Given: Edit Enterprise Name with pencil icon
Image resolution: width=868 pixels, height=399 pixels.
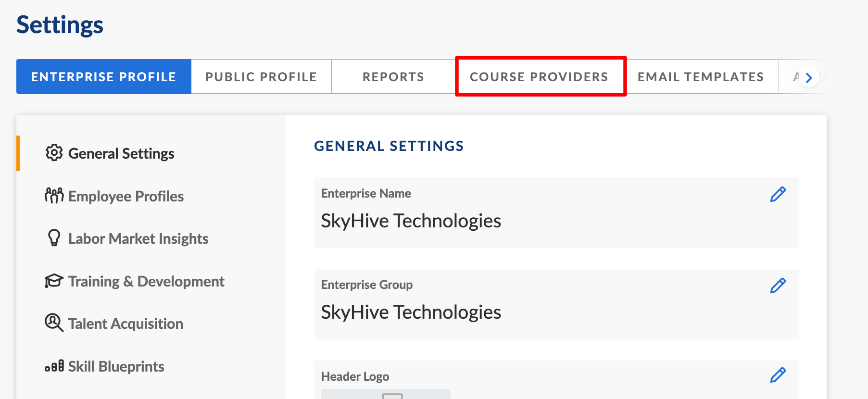Looking at the screenshot, I should [x=778, y=194].
